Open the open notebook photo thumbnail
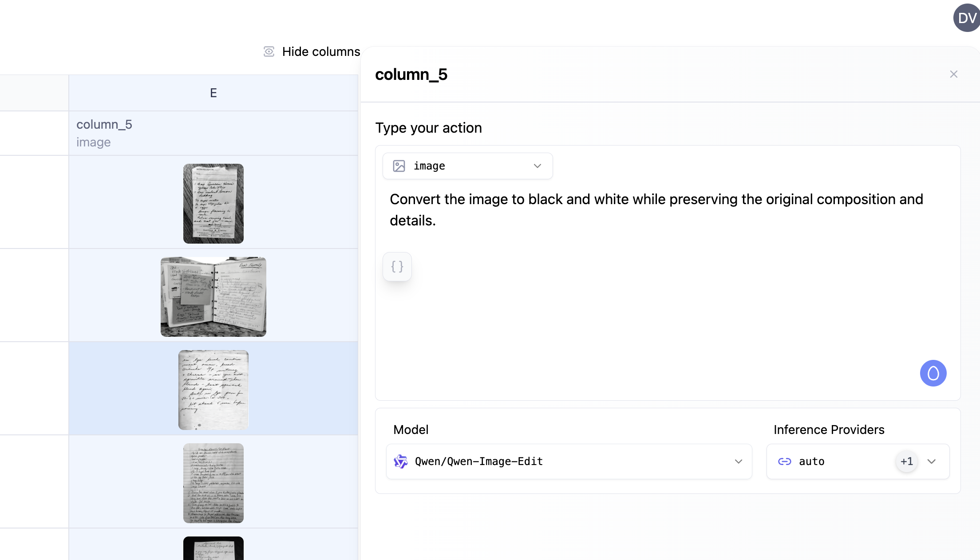Viewport: 980px width, 560px height. [x=213, y=297]
